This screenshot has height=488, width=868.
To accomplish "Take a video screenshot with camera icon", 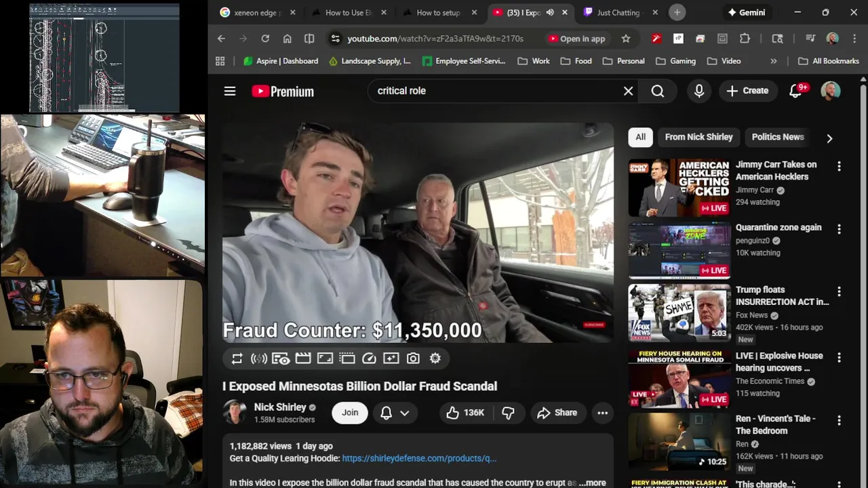I will (413, 359).
